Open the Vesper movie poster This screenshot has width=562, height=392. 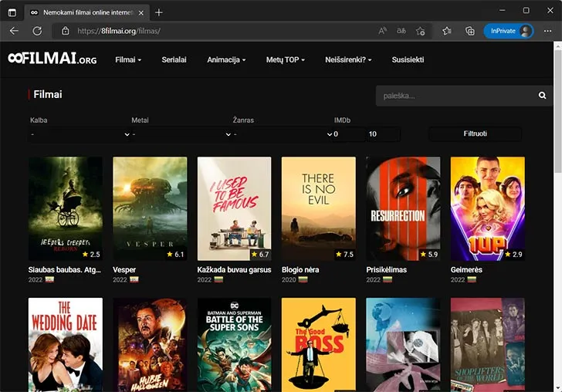click(x=150, y=208)
